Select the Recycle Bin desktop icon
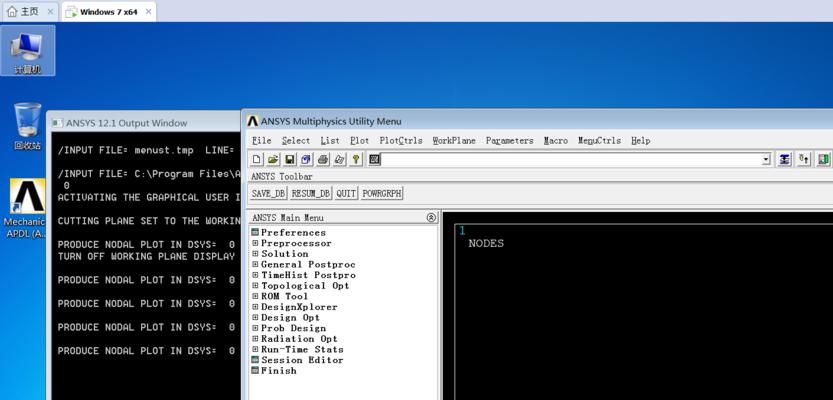Viewport: 833px width, 400px height. [27, 126]
